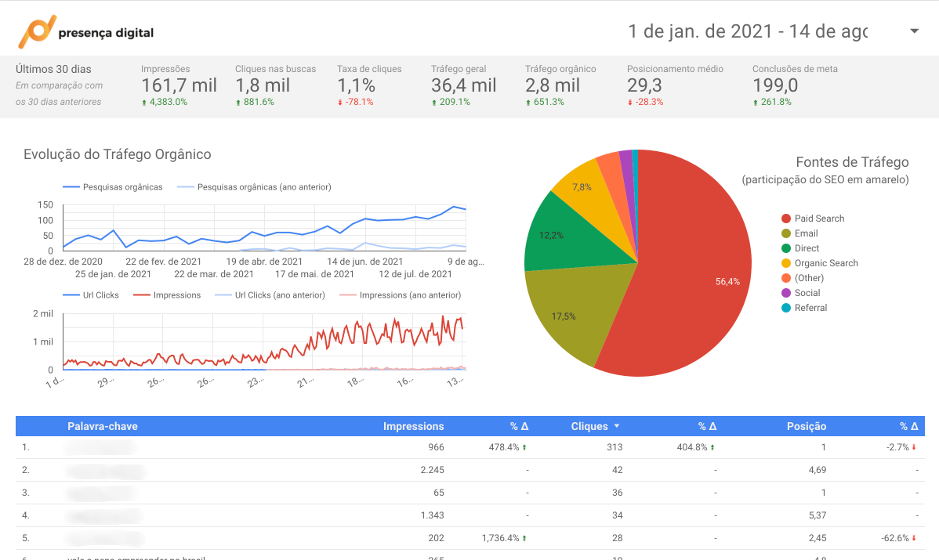
Task: Sort table by Impressions column header
Action: coord(413,427)
